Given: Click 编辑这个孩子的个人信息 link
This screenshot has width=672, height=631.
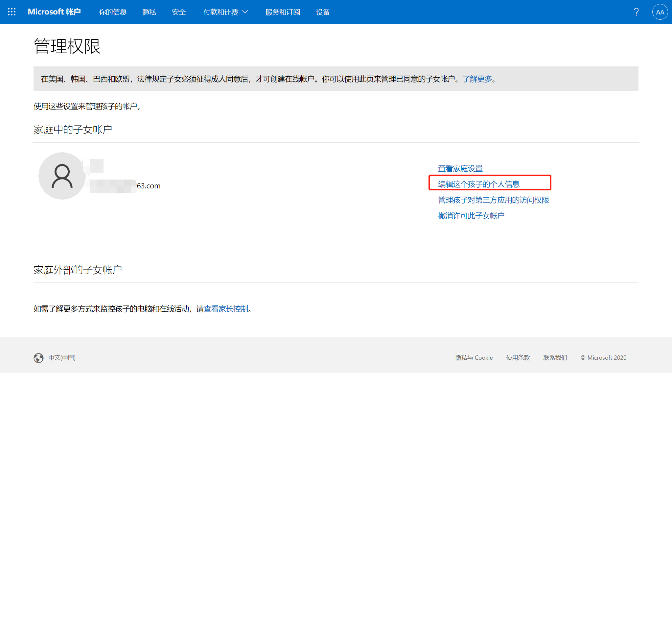Looking at the screenshot, I should (479, 184).
